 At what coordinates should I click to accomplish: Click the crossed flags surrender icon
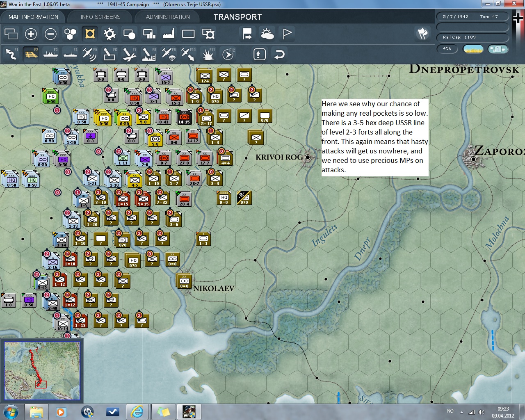(x=422, y=34)
